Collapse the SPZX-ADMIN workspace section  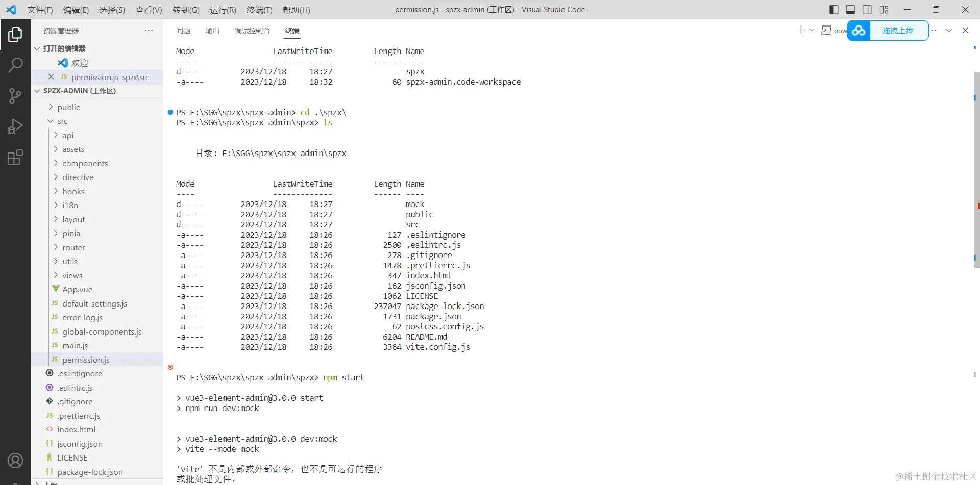(x=97, y=91)
